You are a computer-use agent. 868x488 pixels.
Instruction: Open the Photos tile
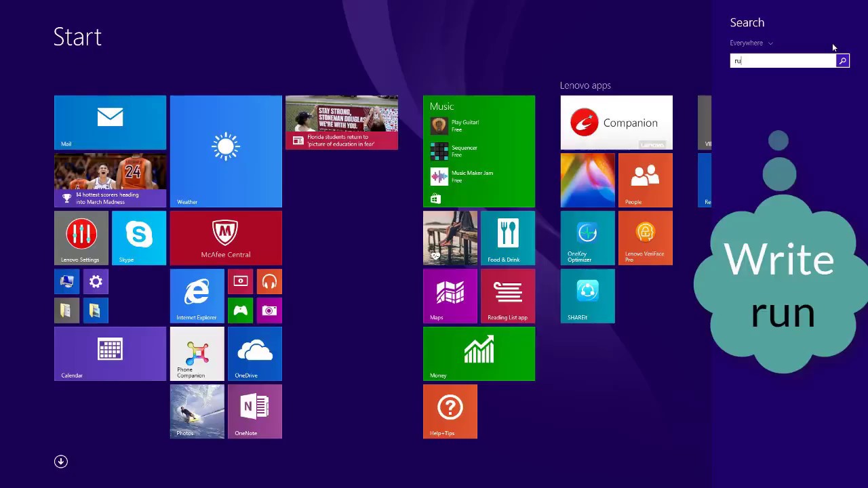[197, 411]
